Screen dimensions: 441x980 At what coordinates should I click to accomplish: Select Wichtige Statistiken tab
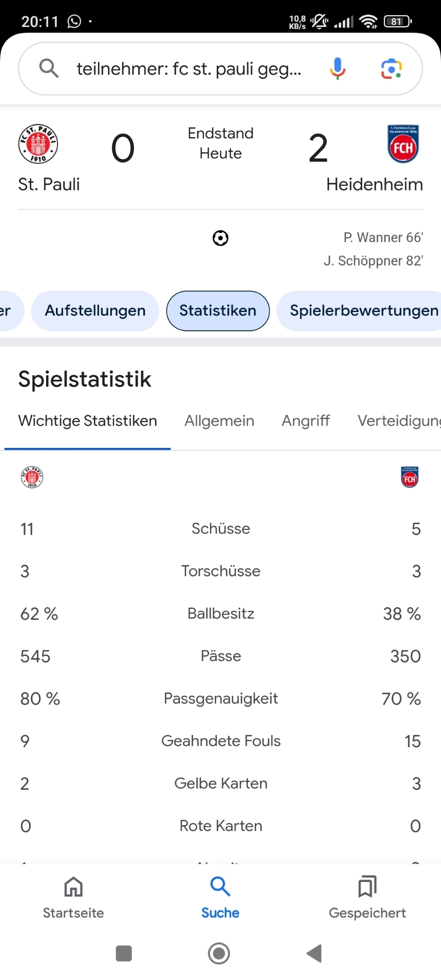88,421
